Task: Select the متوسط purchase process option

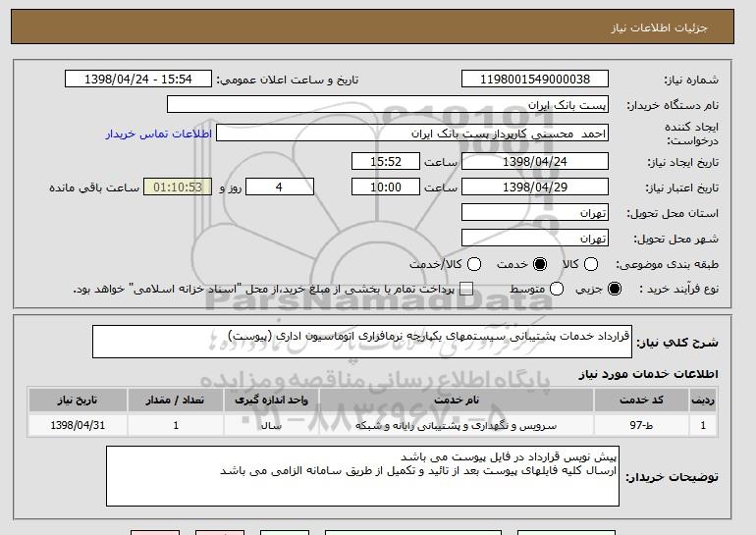Action: [557, 289]
